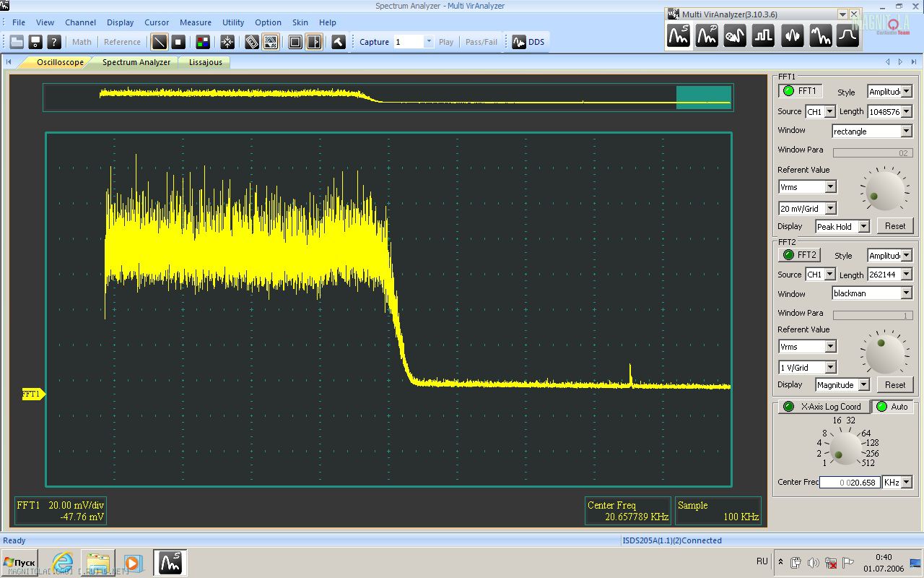Click the tilted waveform frame icon

click(251, 42)
